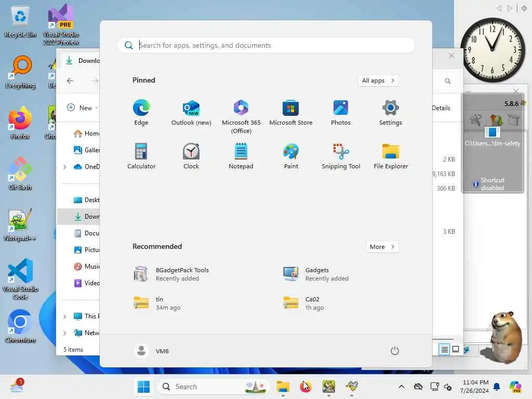Click More in the Recommended section

click(382, 247)
